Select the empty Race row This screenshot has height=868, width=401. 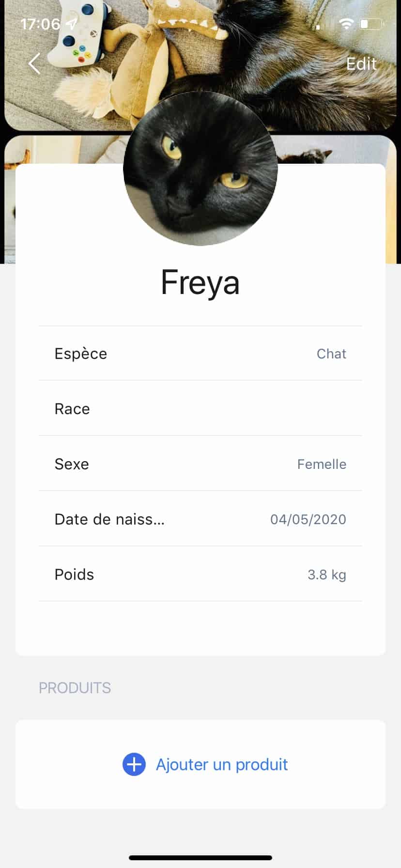[200, 408]
